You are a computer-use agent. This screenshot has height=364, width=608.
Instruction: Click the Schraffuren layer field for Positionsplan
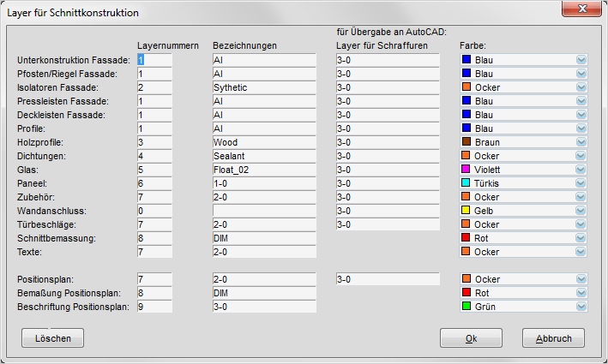[388, 279]
